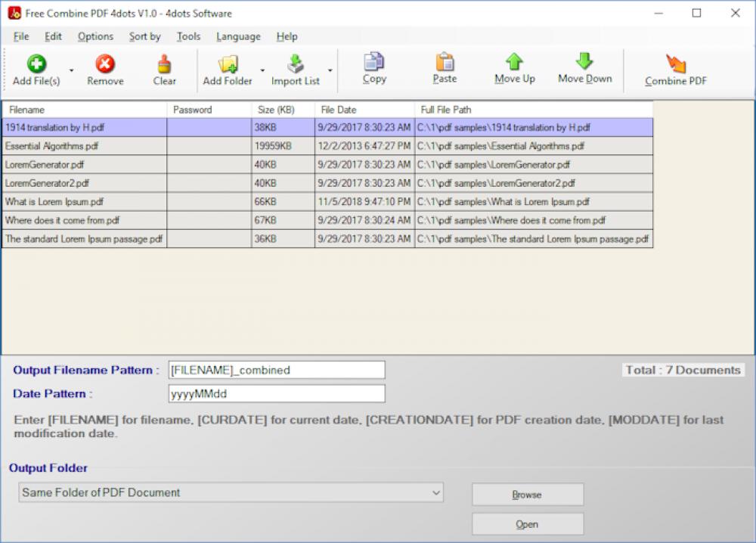Click the Import List icon
The width and height of the screenshot is (756, 543).
tap(296, 63)
